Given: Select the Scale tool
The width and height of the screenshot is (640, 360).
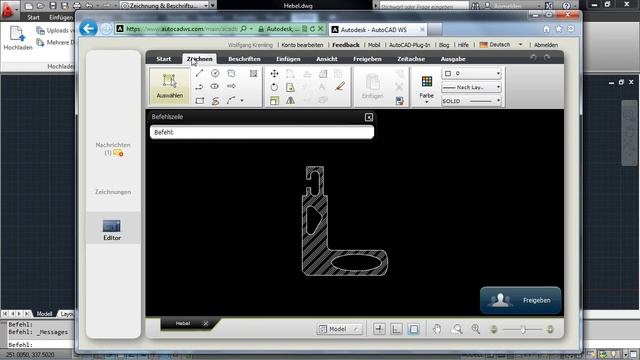Looking at the screenshot, I should tap(274, 100).
